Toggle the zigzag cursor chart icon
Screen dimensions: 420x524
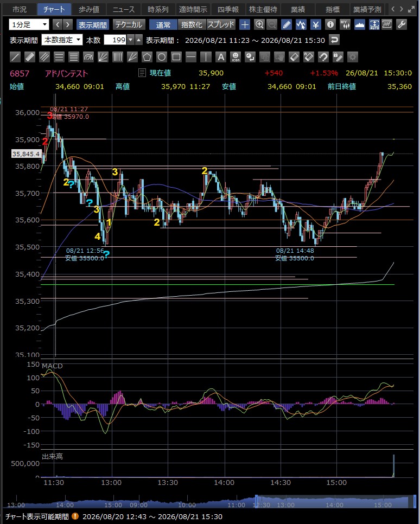pyautogui.click(x=301, y=25)
